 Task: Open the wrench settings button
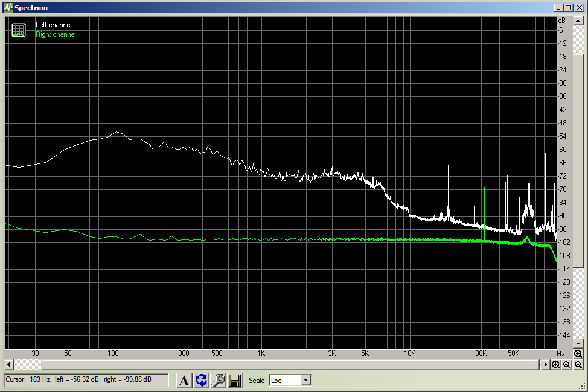click(218, 381)
